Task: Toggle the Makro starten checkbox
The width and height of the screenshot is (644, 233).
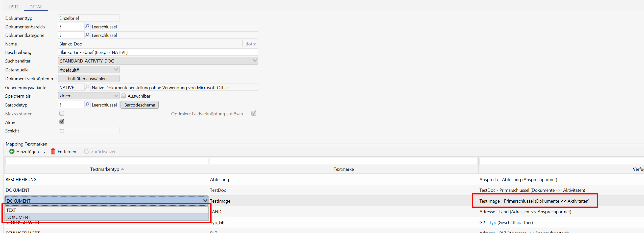Action: [x=62, y=113]
